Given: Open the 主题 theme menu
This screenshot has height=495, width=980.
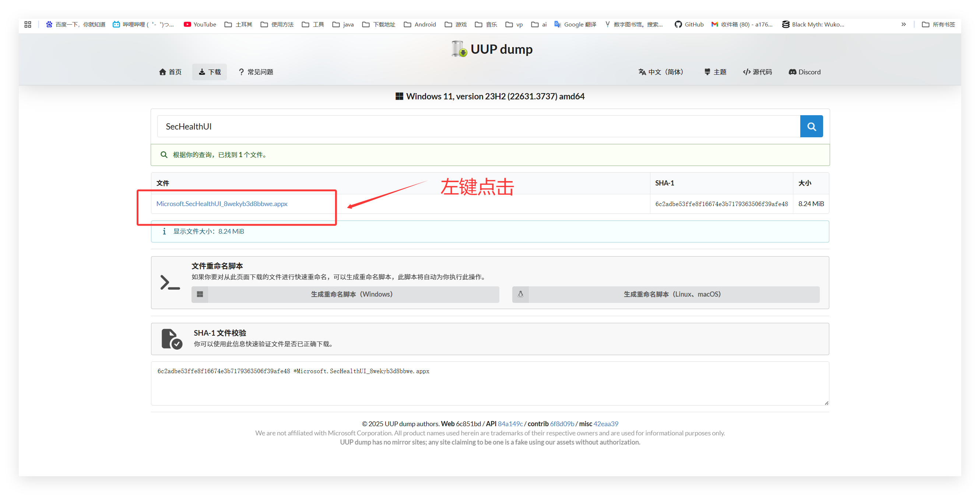Looking at the screenshot, I should click(x=715, y=72).
